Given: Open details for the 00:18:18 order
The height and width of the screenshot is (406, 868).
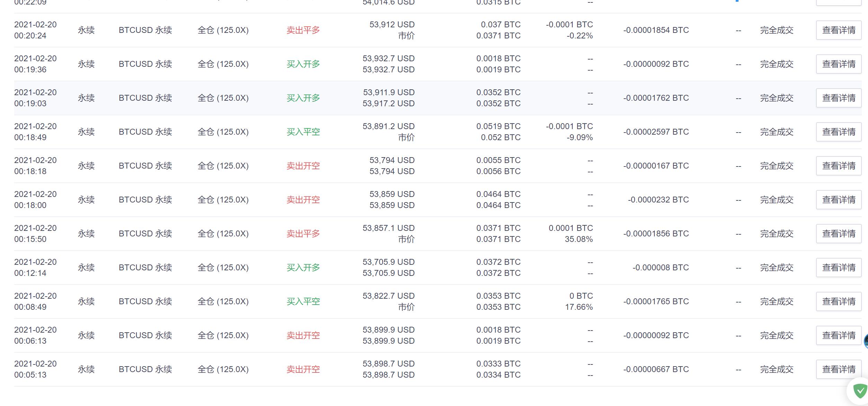Looking at the screenshot, I should 838,166.
